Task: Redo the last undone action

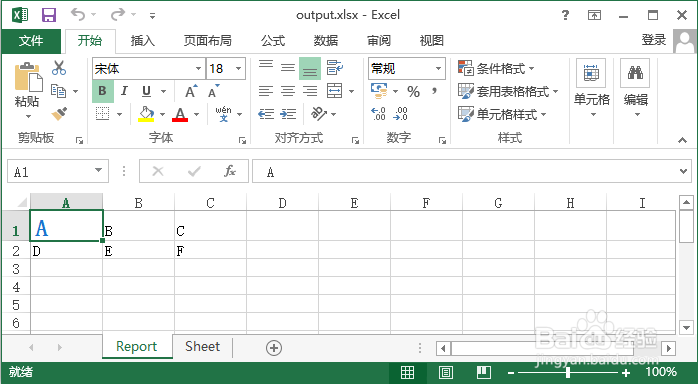Action: click(x=118, y=15)
